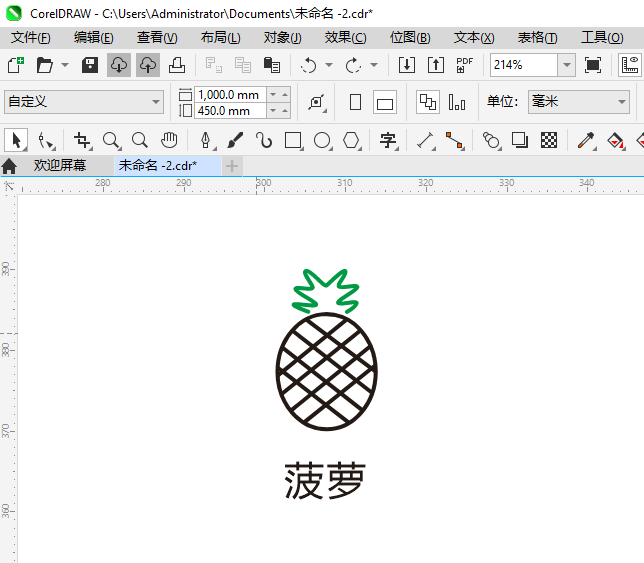Toggle landscape page orientation

[x=385, y=102]
